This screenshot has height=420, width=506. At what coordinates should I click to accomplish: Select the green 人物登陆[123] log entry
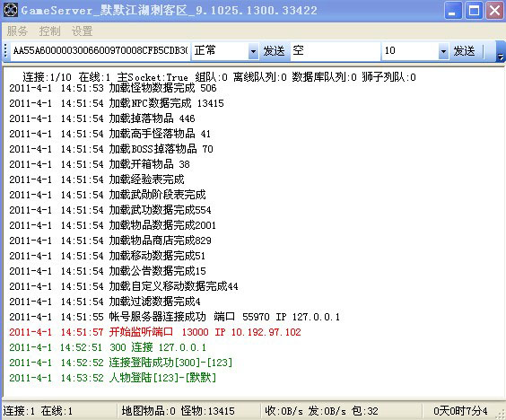[x=112, y=378]
